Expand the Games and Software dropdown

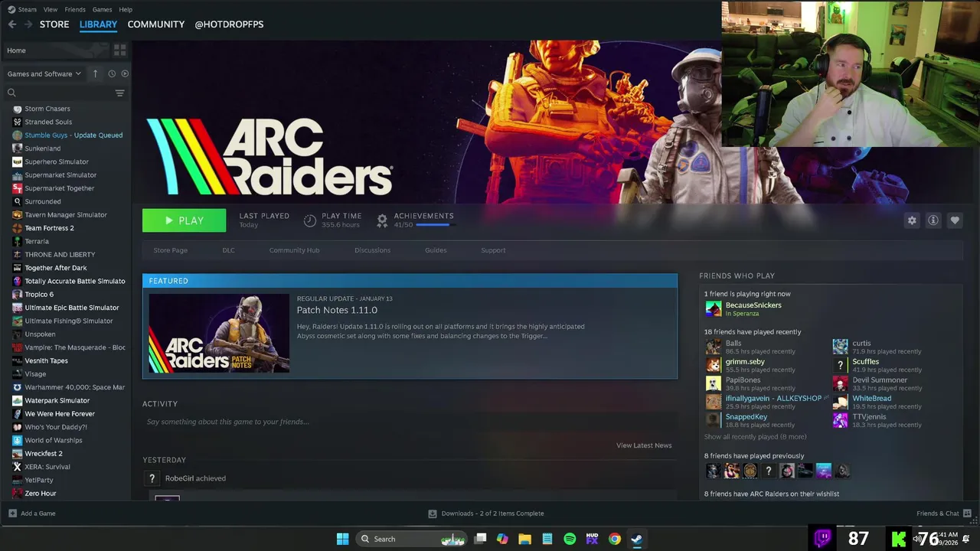click(x=44, y=73)
